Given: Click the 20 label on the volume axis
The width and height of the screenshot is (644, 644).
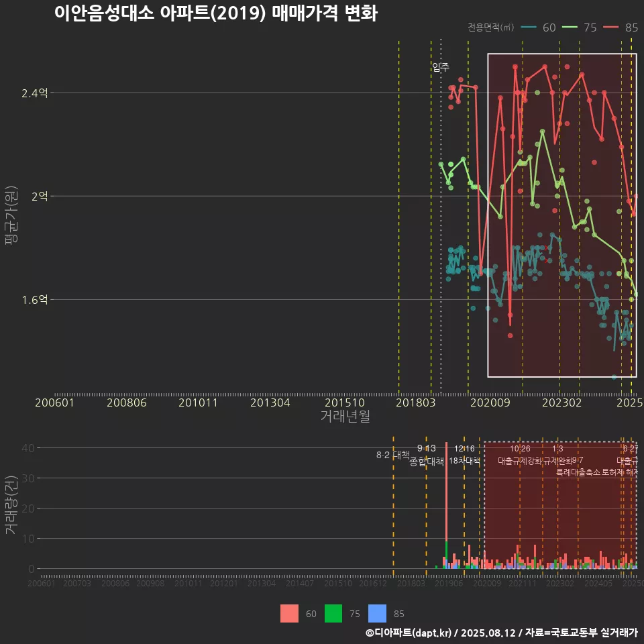Looking at the screenshot, I should coord(28,508).
